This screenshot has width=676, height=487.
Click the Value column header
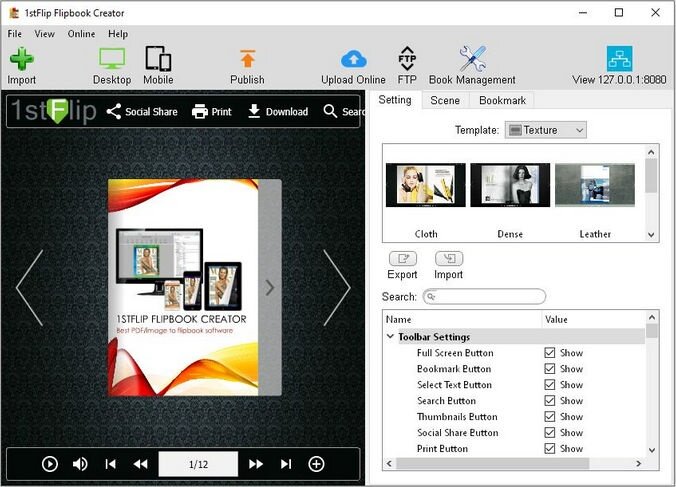tap(594, 319)
